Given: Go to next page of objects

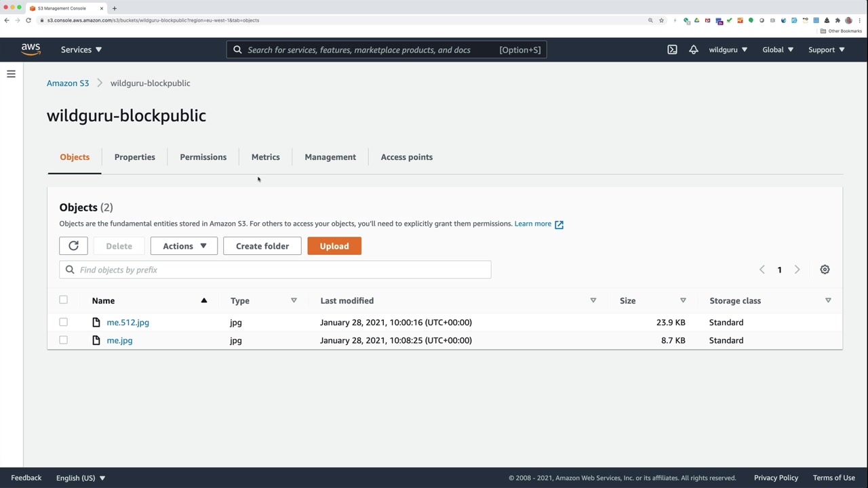Looking at the screenshot, I should coord(797,270).
